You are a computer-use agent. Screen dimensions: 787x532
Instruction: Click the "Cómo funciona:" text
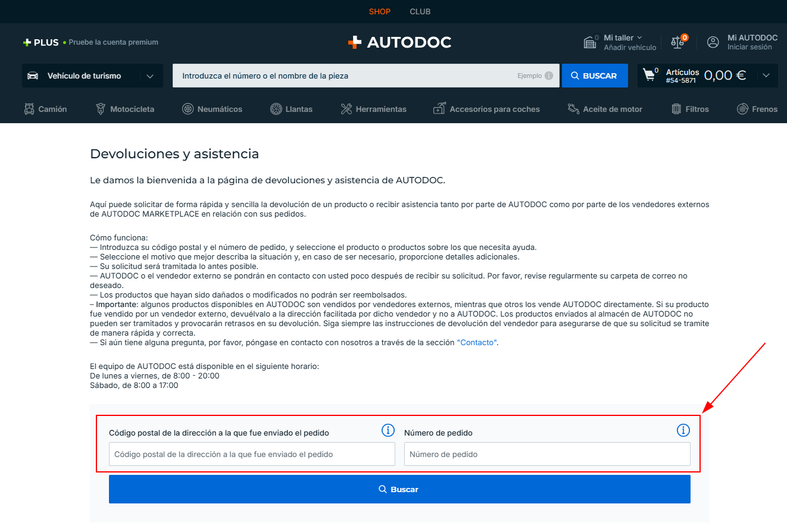pyautogui.click(x=118, y=237)
